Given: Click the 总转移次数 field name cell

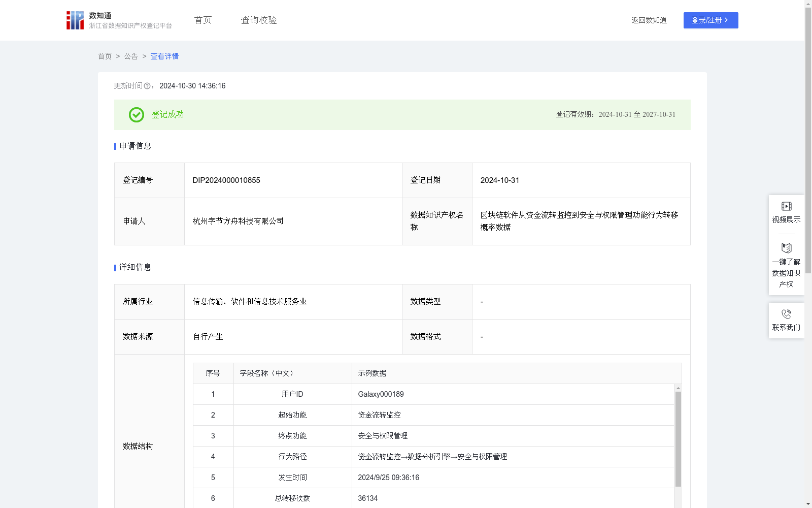Looking at the screenshot, I should tap(292, 498).
